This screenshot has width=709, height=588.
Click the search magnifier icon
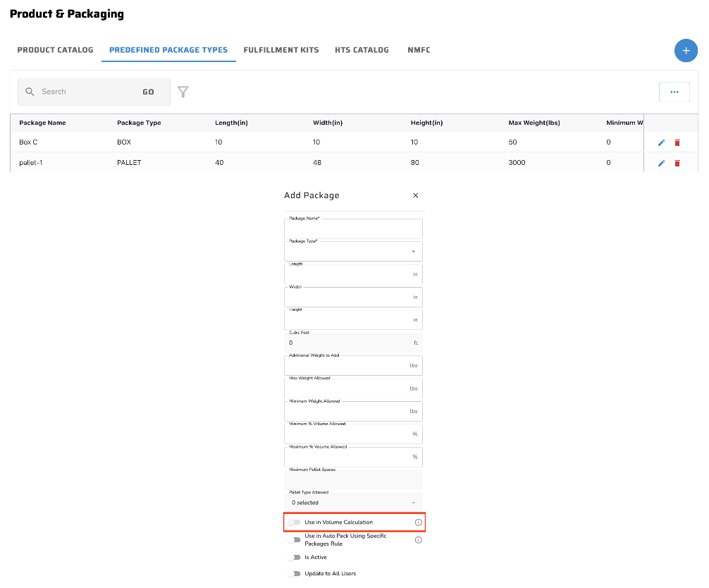pyautogui.click(x=30, y=92)
